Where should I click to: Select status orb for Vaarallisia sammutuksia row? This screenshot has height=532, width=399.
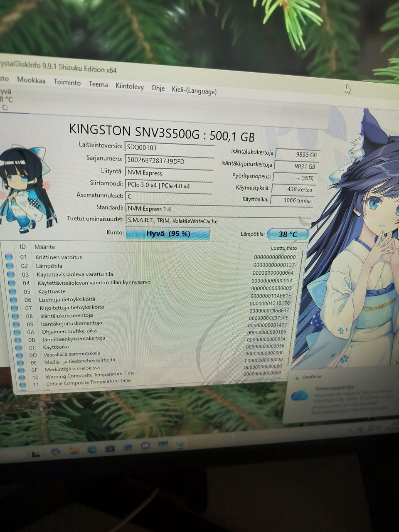[20, 355]
